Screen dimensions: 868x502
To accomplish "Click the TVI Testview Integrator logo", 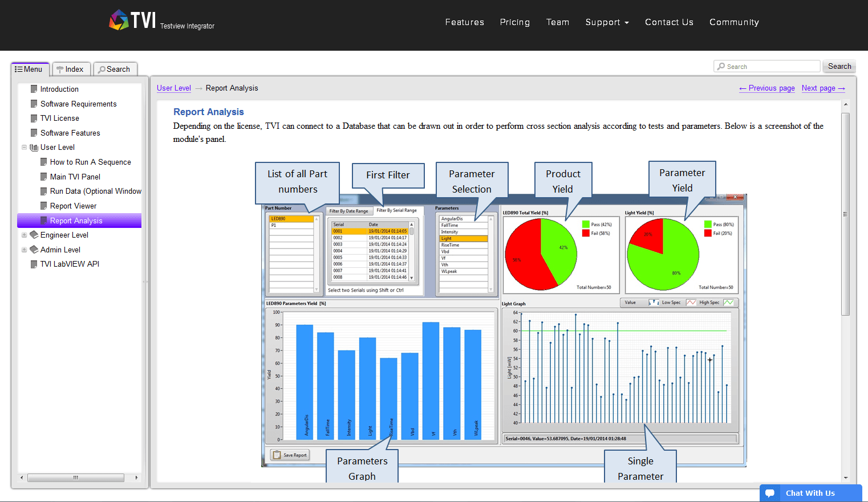I will point(162,21).
